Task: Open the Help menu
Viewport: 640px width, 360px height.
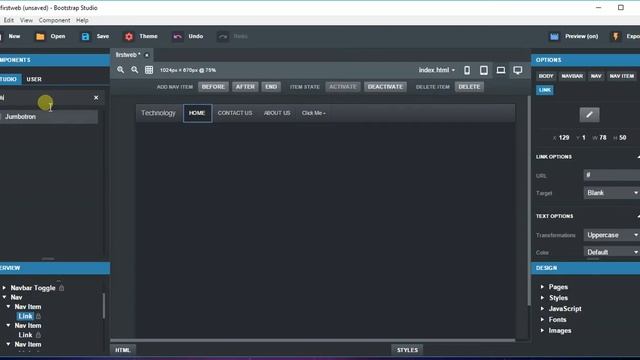Action: pyautogui.click(x=82, y=20)
